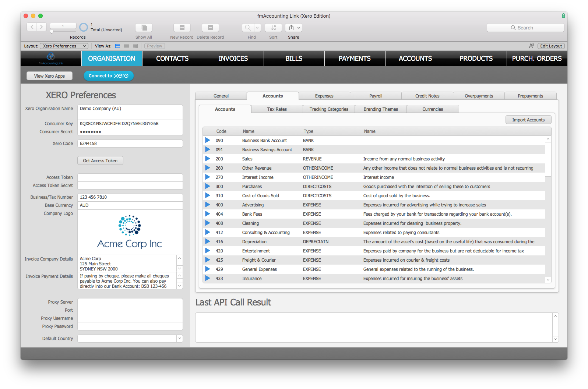
Task: Open account 433 Insurance arrow
Action: 208,278
